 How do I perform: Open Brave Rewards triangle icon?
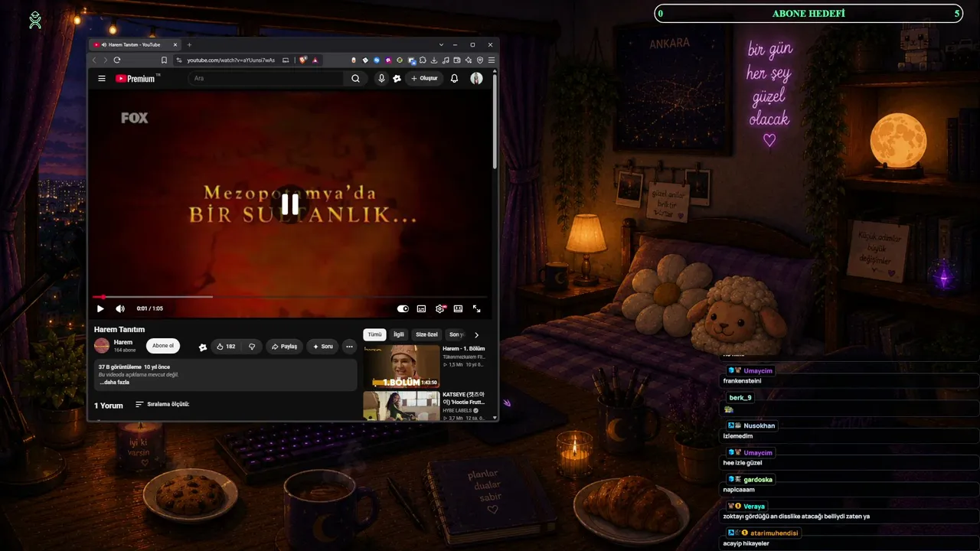point(315,60)
